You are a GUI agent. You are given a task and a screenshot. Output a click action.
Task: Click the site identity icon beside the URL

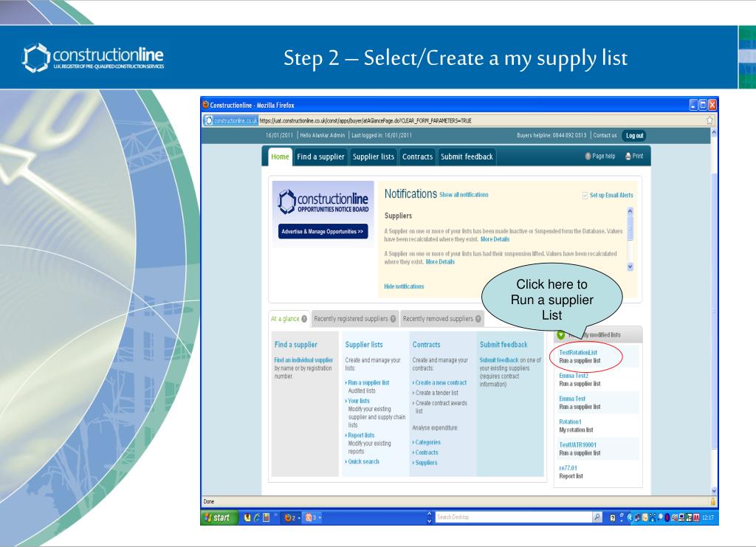click(209, 120)
